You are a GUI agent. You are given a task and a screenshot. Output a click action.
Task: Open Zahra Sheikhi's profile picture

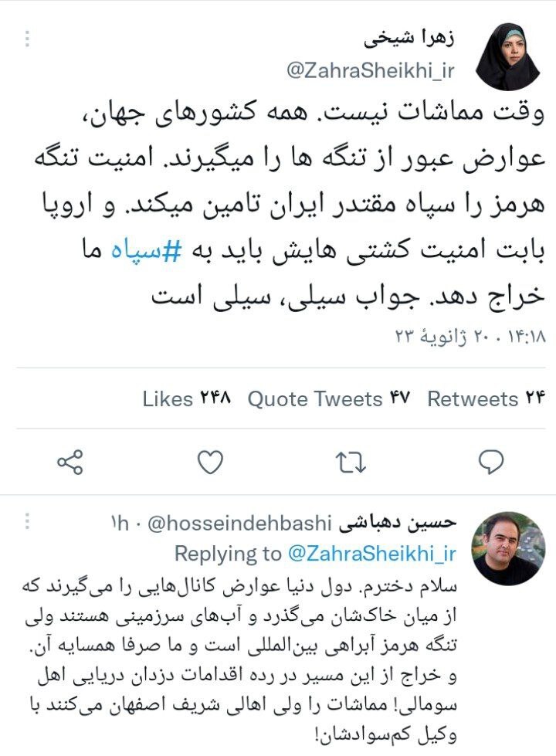[x=508, y=56]
